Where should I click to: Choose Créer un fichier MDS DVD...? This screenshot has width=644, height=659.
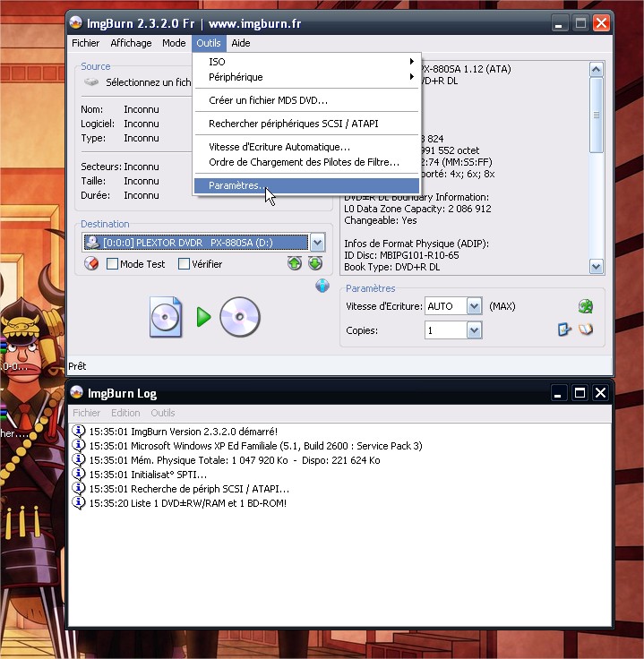tap(268, 100)
